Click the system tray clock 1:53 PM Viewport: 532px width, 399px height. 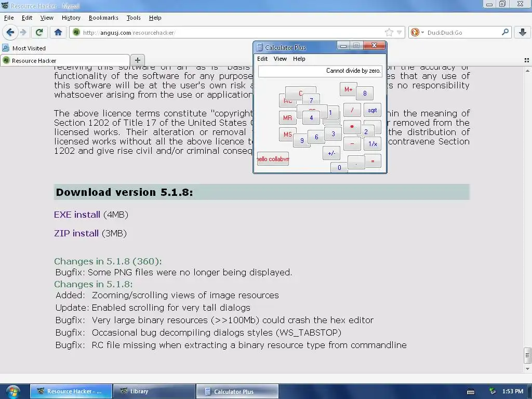click(x=512, y=391)
